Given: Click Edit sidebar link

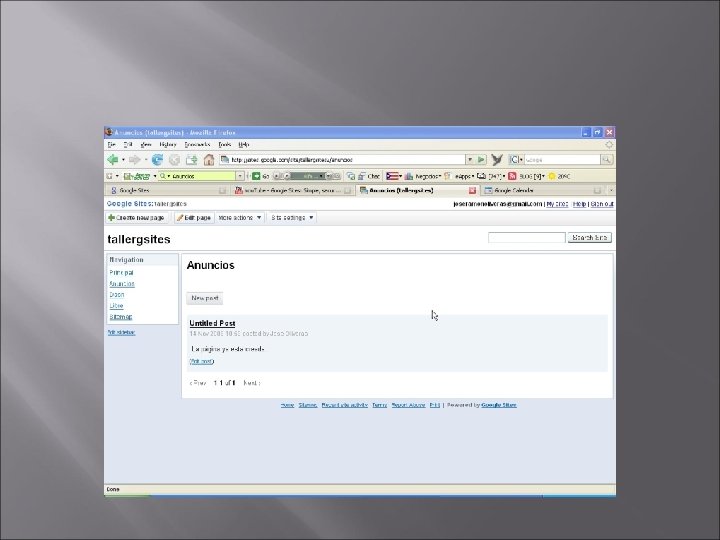Looking at the screenshot, I should click(121, 332).
